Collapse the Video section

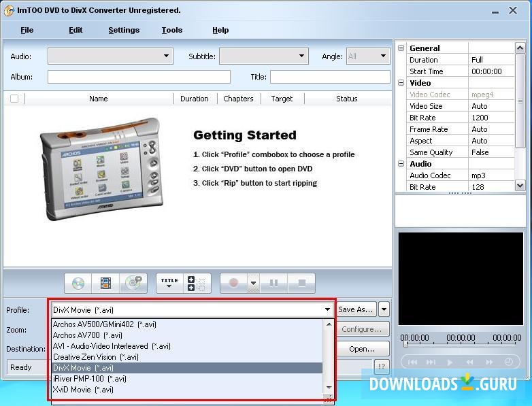pyautogui.click(x=401, y=82)
